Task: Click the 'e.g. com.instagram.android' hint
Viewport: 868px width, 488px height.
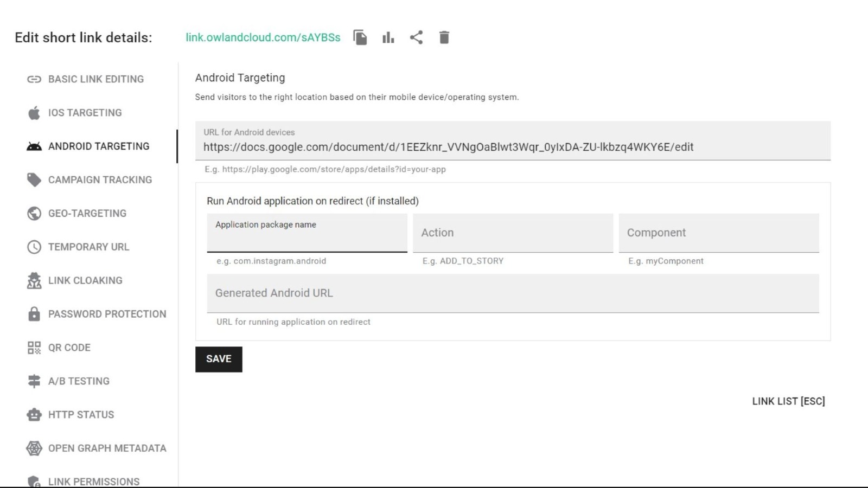Action: coord(271,261)
